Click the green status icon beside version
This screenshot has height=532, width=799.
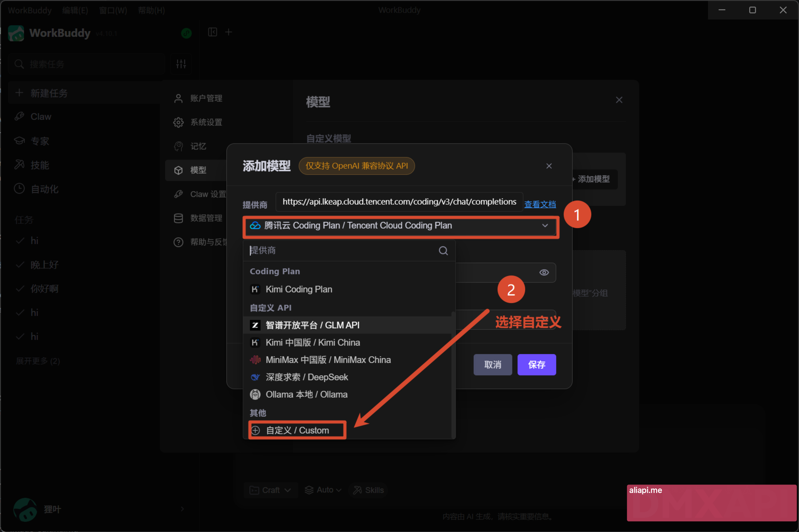[186, 33]
